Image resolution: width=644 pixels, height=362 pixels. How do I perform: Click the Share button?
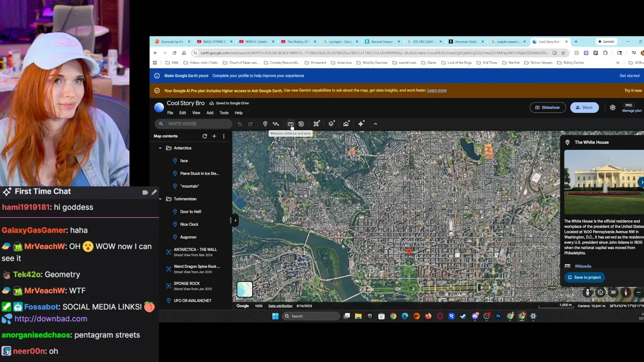click(584, 108)
